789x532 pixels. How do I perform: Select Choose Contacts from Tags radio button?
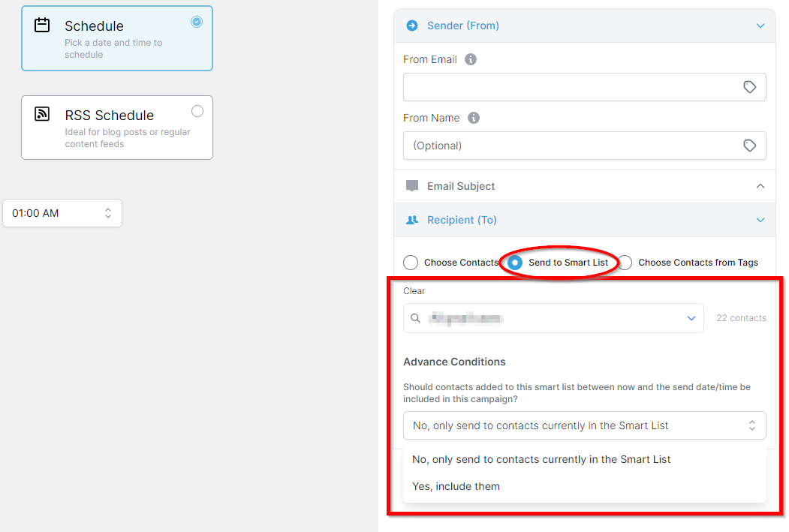625,263
